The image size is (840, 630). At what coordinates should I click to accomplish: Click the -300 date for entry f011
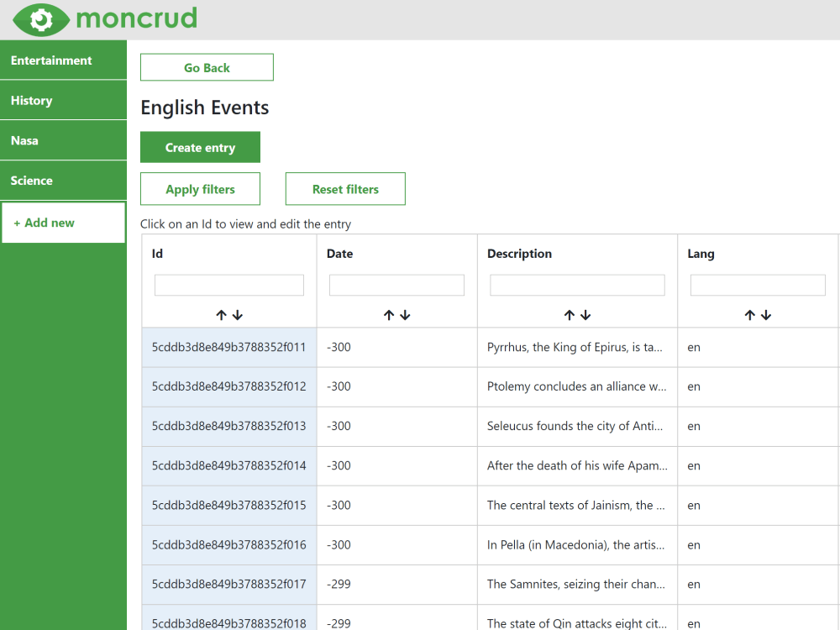coord(339,347)
